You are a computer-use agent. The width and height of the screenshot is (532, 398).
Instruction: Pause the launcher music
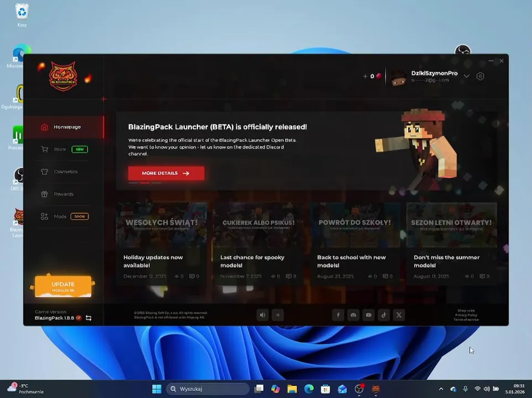(278, 315)
